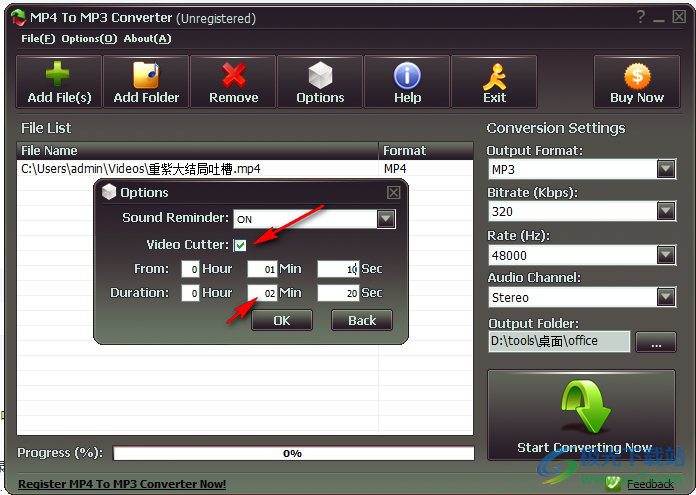The image size is (696, 495).
Task: Click the Feedback icon at bottom right
Action: click(x=613, y=483)
